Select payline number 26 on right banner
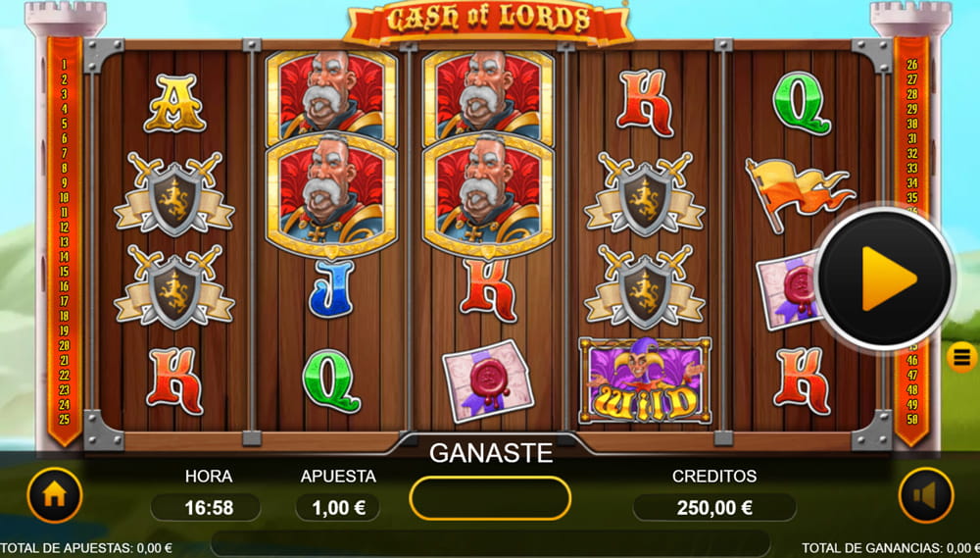 911,65
